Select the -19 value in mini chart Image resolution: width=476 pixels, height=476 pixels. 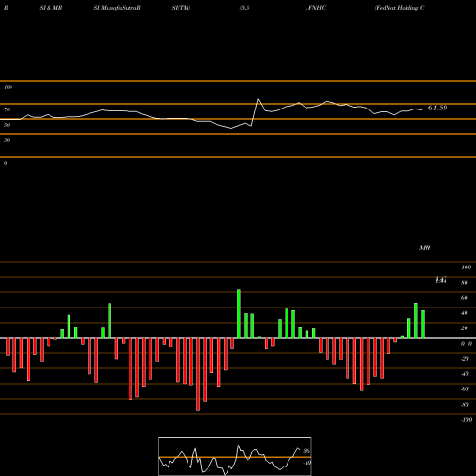coord(307,463)
